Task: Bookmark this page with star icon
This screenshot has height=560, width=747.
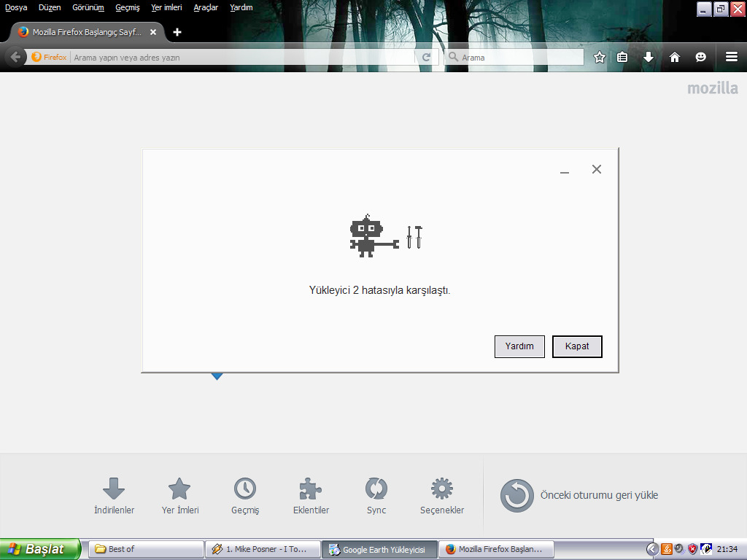Action: click(x=600, y=57)
